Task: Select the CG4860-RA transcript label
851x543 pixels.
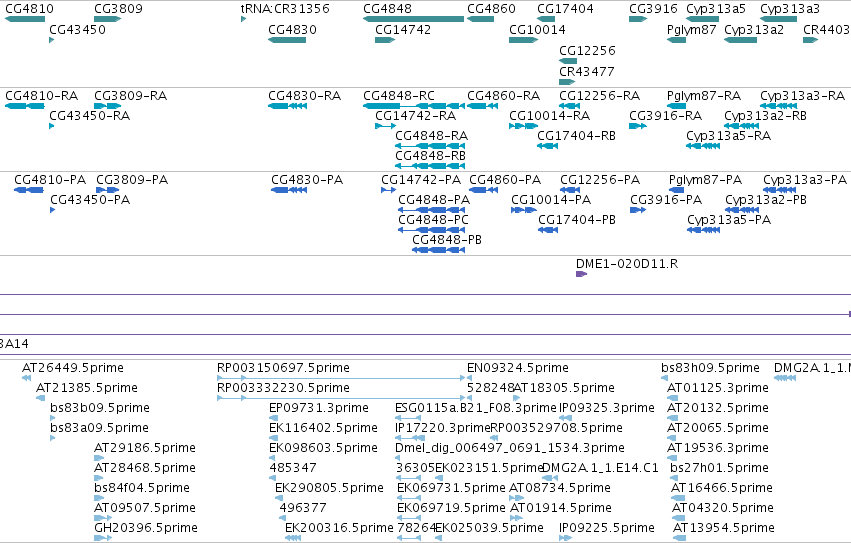Action: (x=503, y=96)
